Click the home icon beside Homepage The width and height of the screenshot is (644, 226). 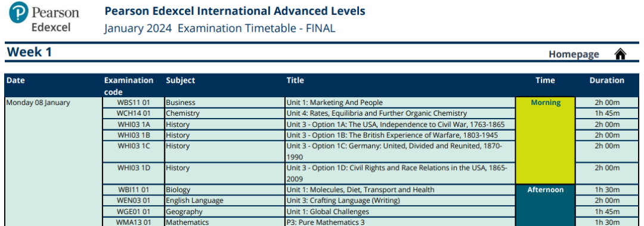(620, 54)
